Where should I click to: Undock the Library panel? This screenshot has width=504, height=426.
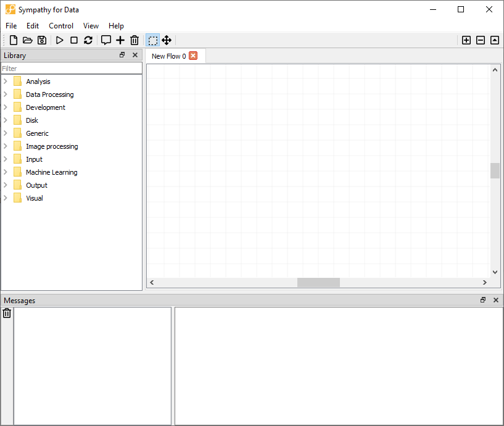122,55
